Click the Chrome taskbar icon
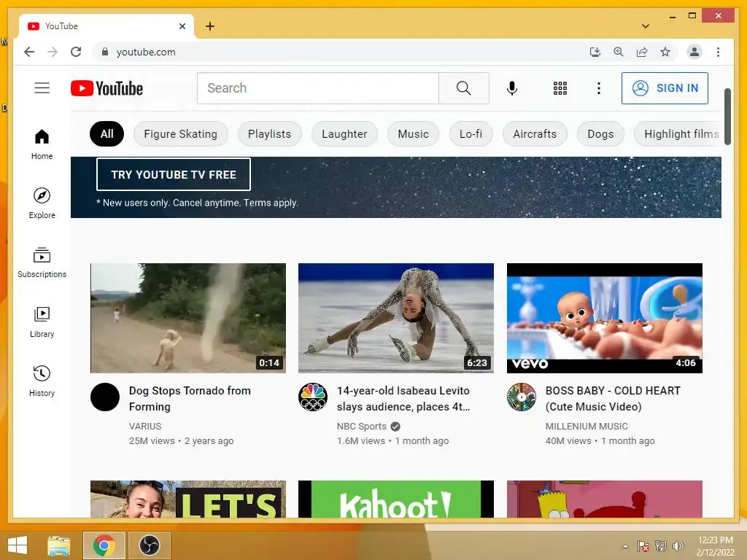The image size is (747, 560). [x=104, y=545]
